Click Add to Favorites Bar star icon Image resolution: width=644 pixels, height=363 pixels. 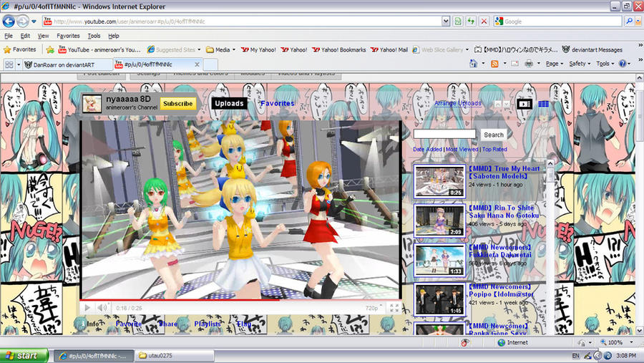coord(50,49)
